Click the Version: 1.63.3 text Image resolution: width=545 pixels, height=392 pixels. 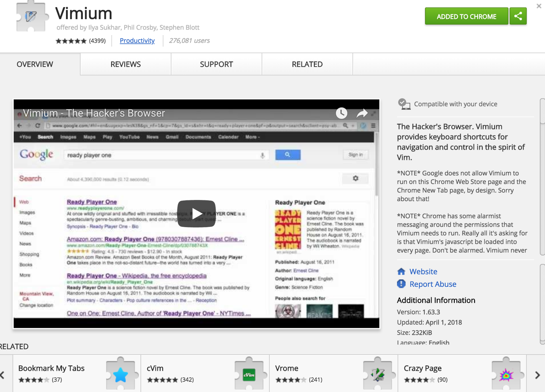pos(418,312)
